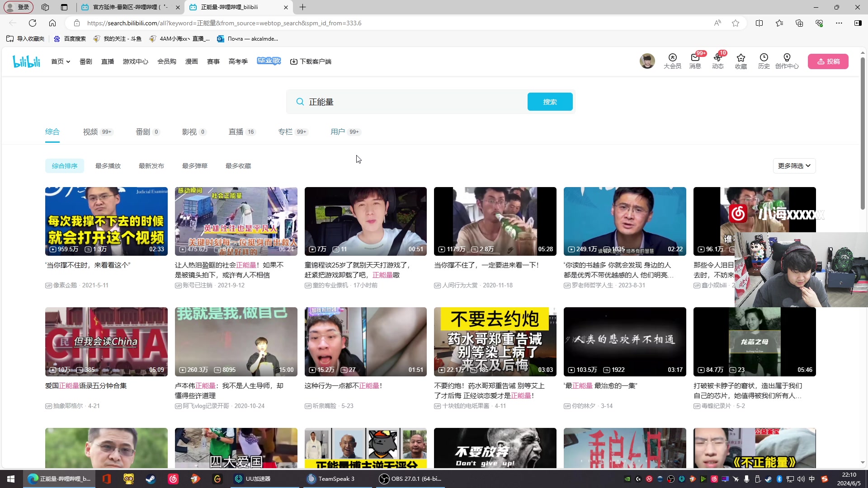Click the bilibili logo

(26, 61)
